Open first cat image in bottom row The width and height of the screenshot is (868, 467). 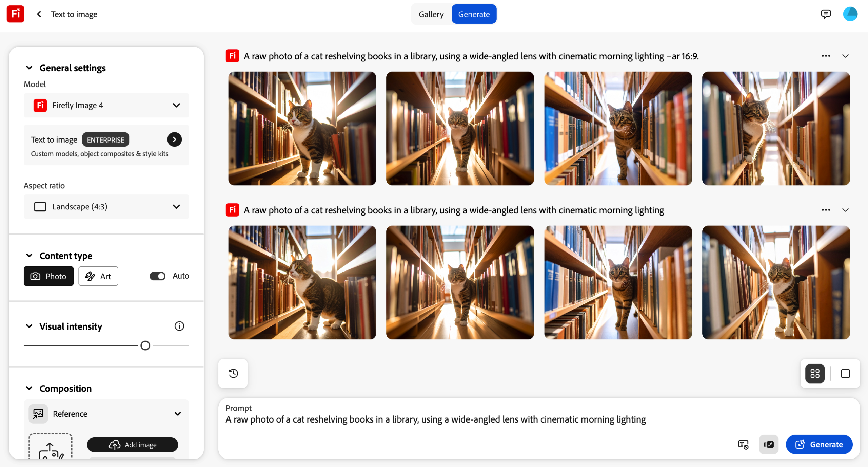(x=302, y=282)
